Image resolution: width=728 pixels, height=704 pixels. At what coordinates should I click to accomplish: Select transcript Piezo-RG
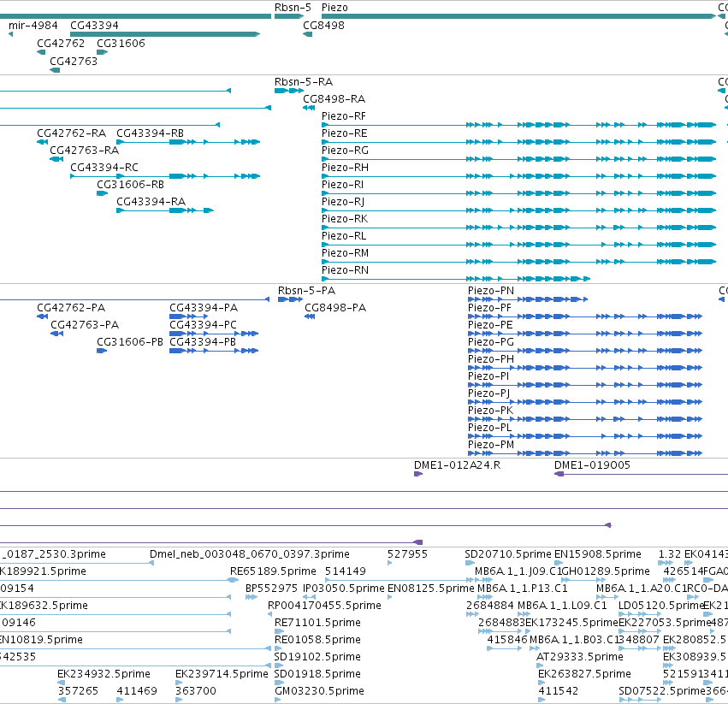345,151
